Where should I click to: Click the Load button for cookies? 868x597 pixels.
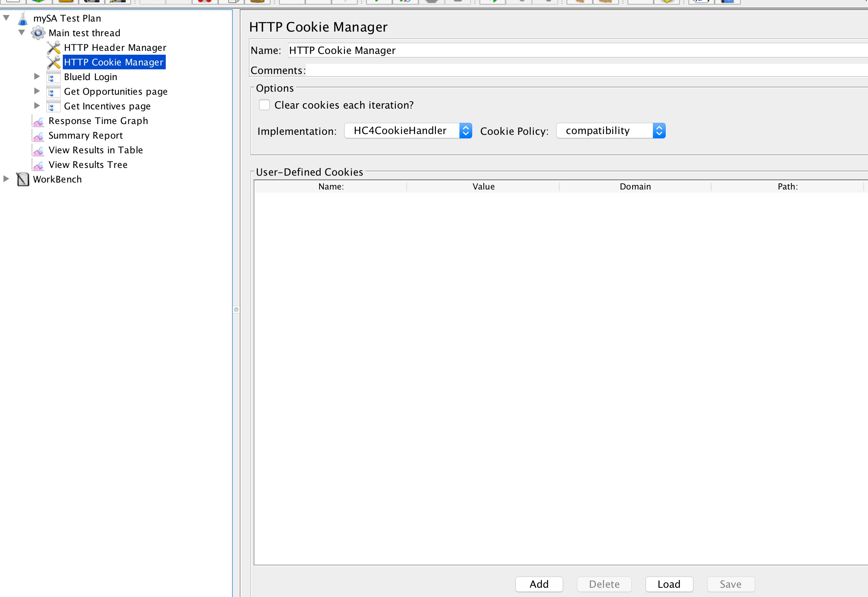[668, 584]
